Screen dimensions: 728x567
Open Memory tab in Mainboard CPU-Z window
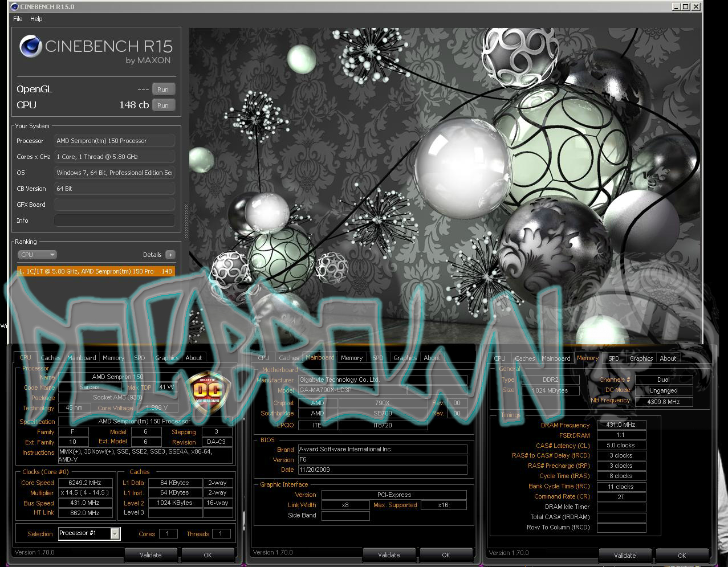point(352,358)
